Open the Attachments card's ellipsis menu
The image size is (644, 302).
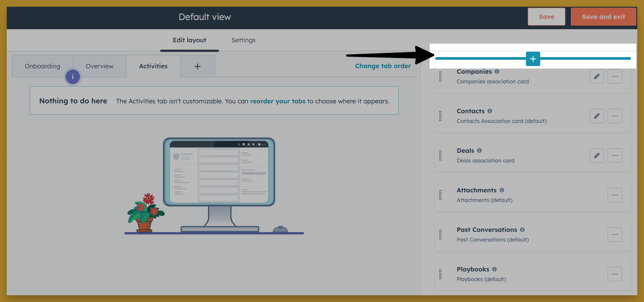coord(615,195)
